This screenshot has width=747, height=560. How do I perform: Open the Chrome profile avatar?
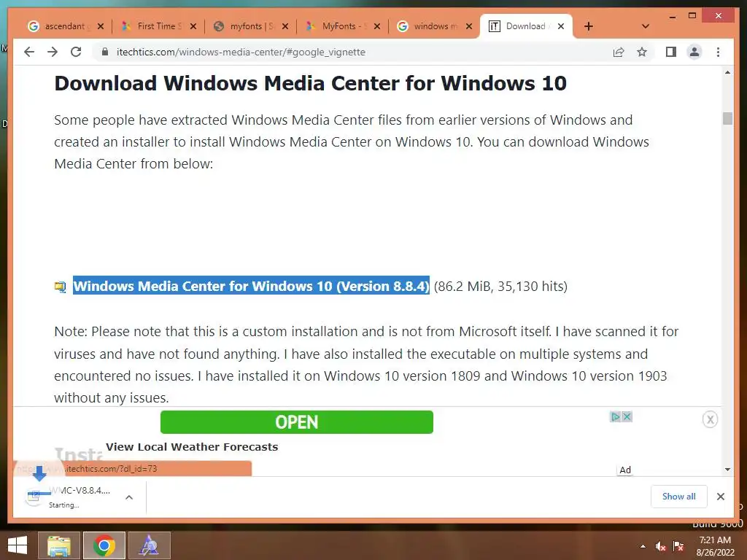[x=694, y=52]
